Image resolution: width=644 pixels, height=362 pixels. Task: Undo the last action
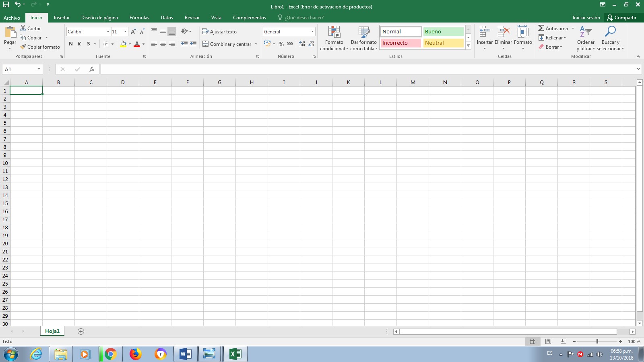17,4
